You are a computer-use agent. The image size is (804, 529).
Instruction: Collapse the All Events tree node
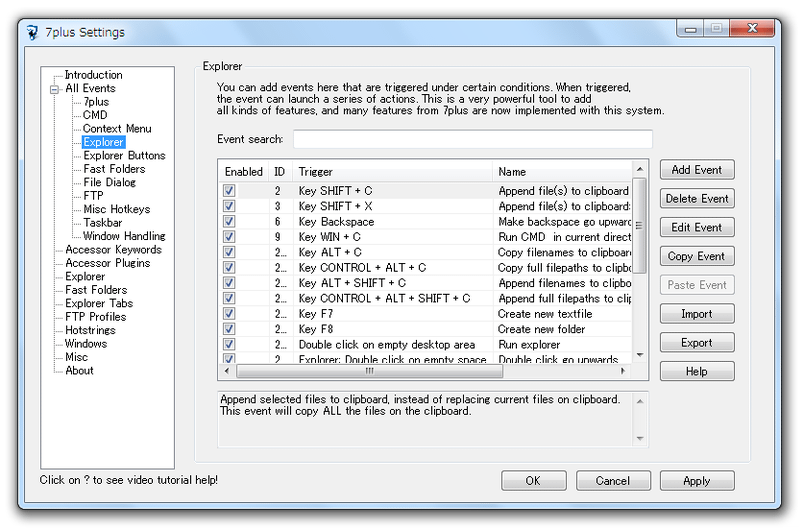point(54,89)
